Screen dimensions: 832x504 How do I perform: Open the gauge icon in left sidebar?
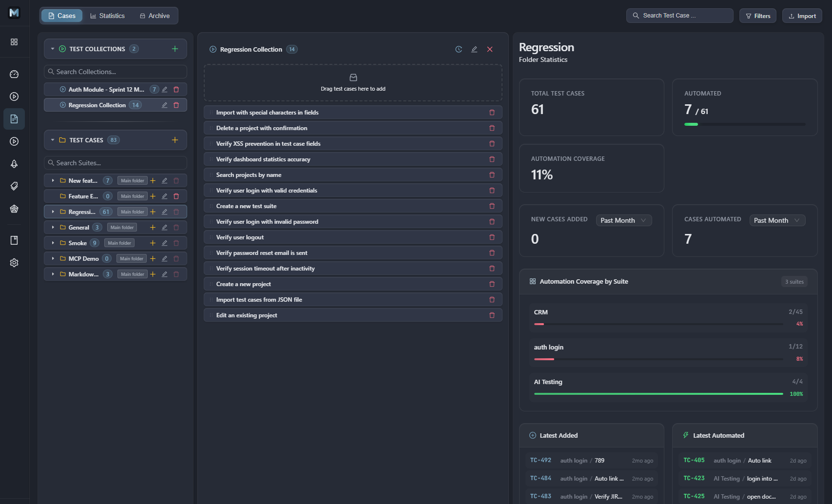click(x=14, y=74)
